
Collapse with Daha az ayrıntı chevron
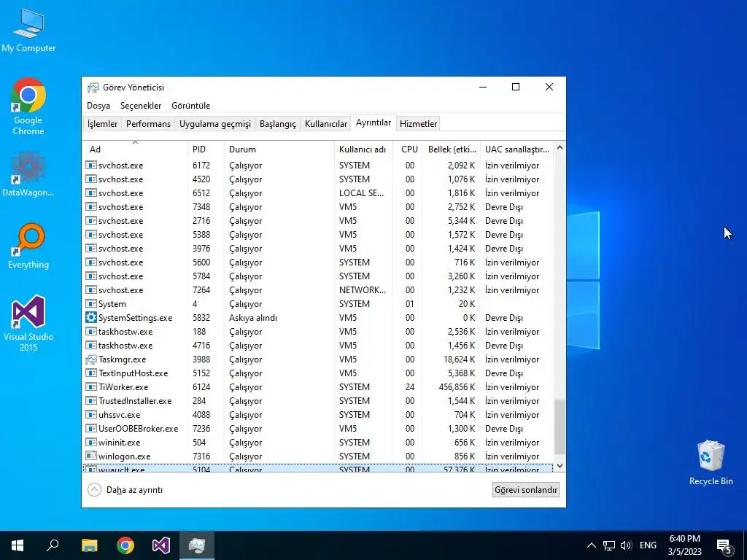coord(94,489)
